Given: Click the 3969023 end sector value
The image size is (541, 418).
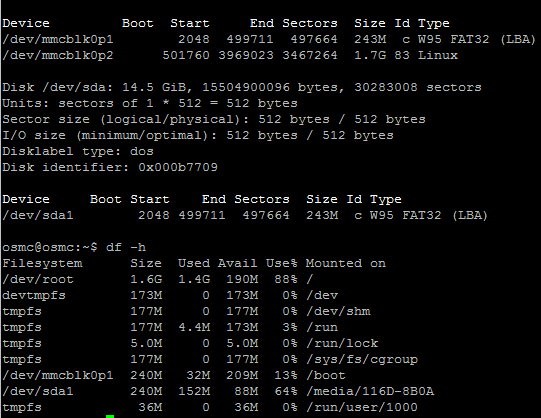Looking at the screenshot, I should pyautogui.click(x=246, y=56).
